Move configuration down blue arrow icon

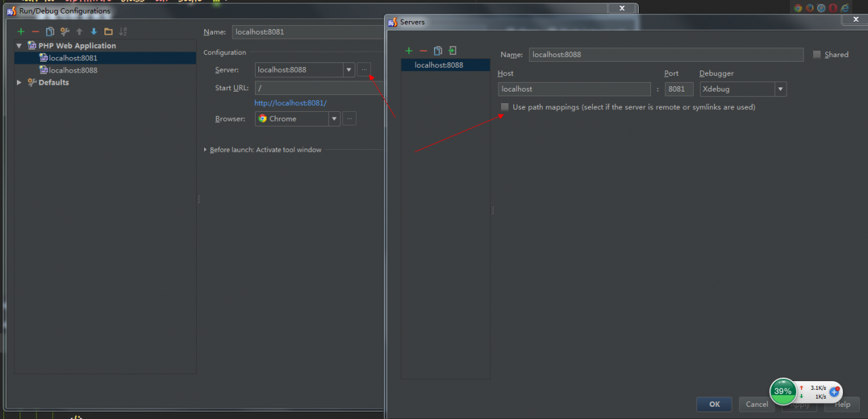coord(94,31)
